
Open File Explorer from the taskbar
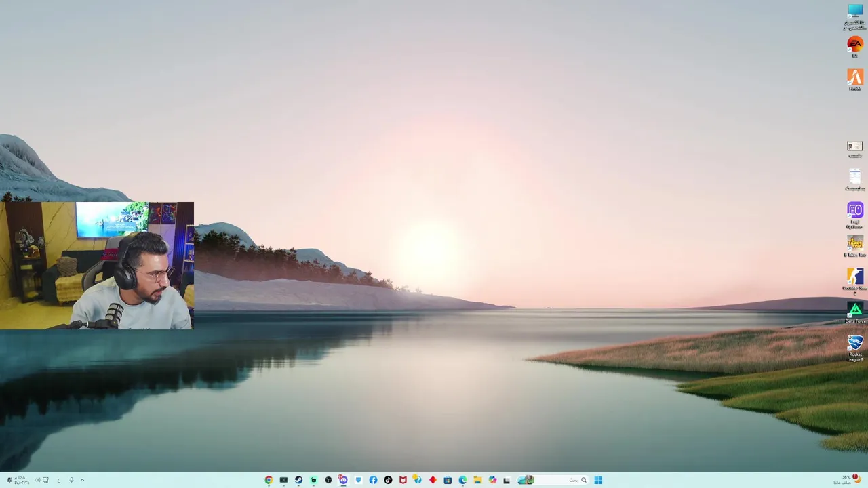click(x=477, y=480)
